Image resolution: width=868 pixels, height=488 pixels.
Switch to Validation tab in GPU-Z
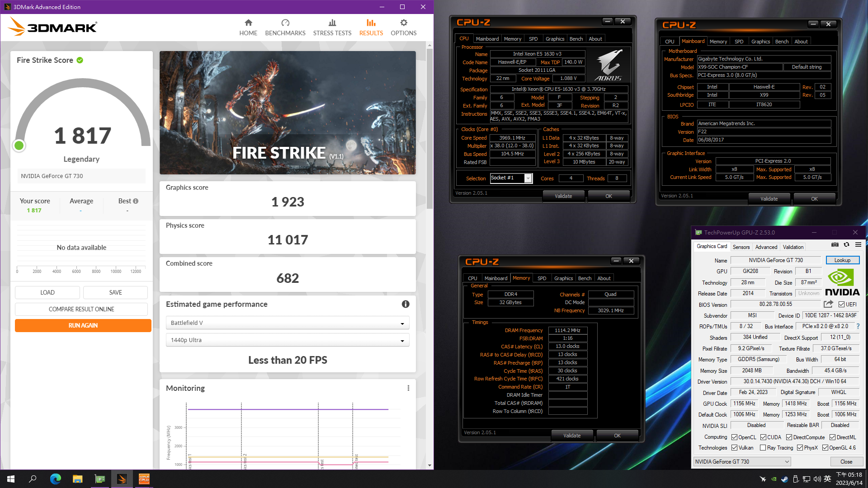(x=793, y=247)
